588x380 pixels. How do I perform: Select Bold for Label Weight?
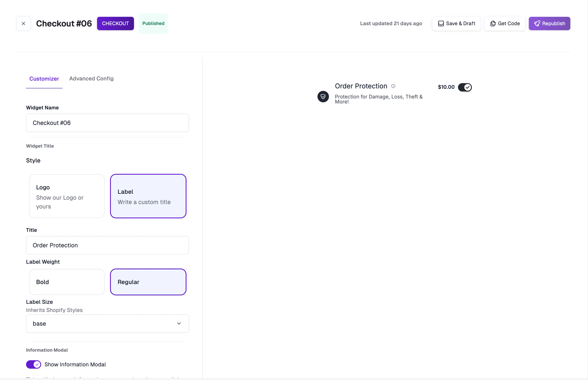[66, 282]
